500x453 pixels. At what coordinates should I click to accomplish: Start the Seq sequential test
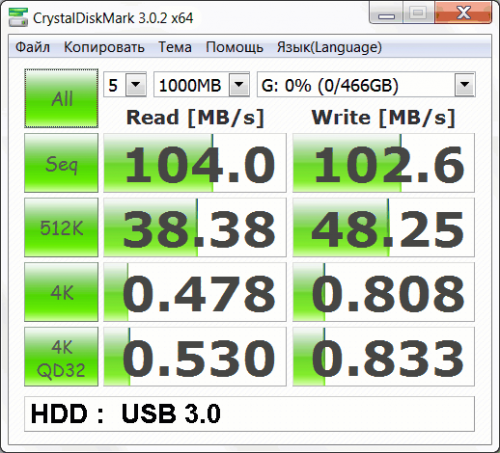click(61, 163)
